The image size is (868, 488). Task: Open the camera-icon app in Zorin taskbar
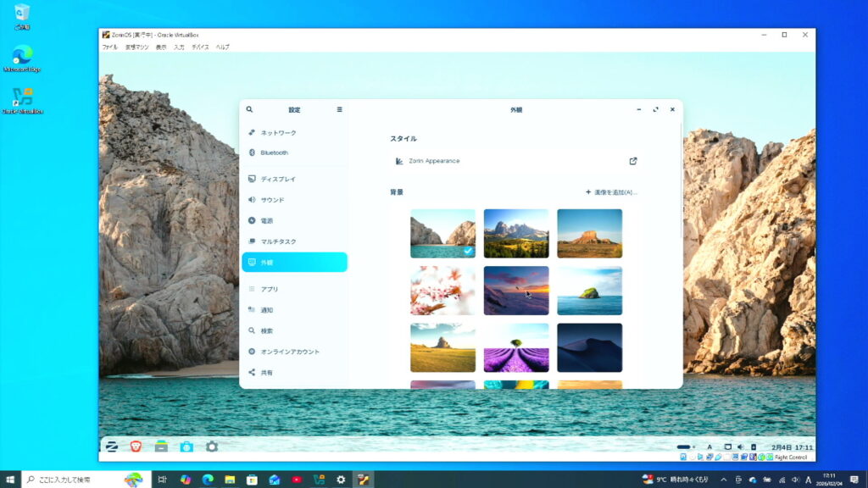click(x=186, y=446)
